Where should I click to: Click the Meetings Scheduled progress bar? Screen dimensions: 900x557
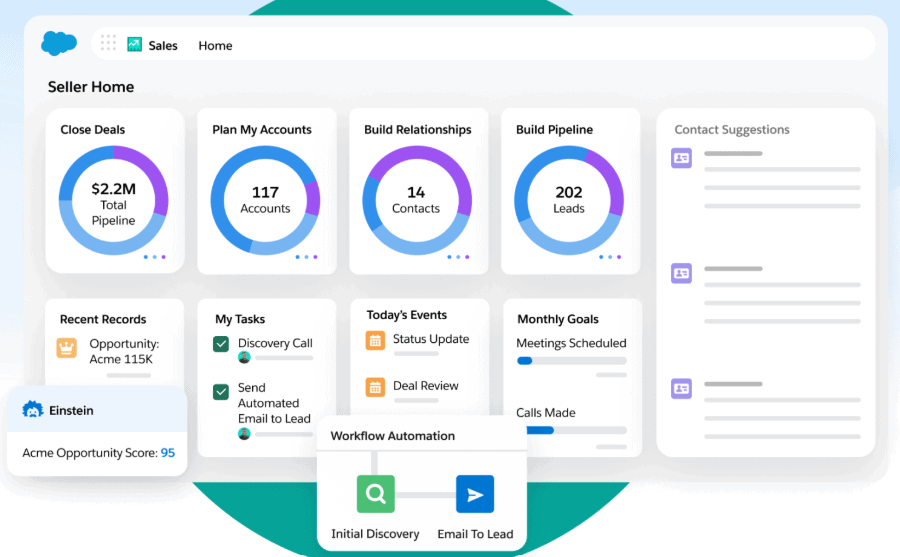click(572, 361)
